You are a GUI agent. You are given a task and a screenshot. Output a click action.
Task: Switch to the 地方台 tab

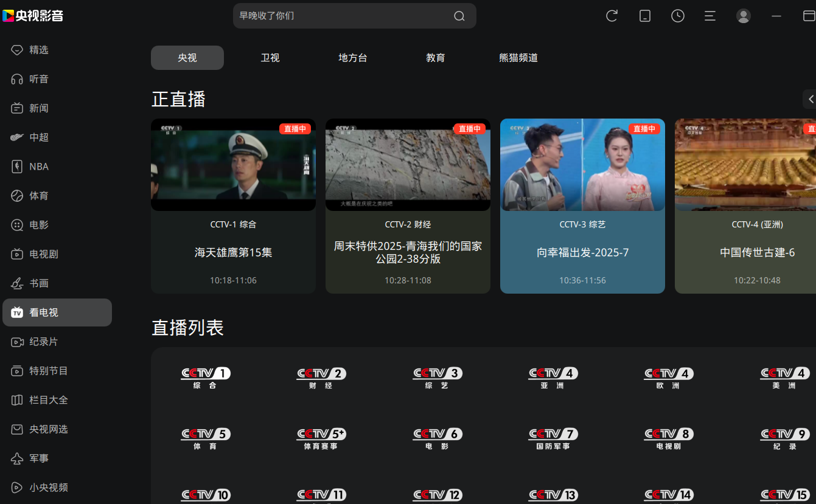[x=353, y=58]
